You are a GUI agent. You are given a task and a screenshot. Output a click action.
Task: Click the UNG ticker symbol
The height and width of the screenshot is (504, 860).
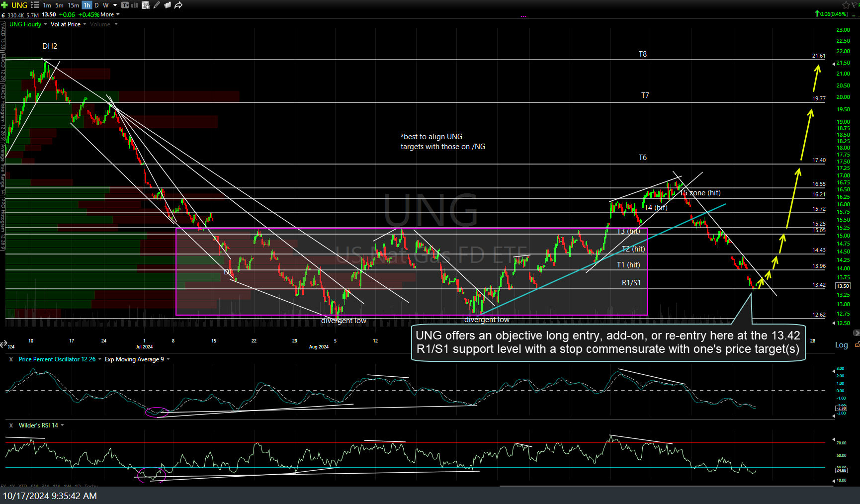19,5
